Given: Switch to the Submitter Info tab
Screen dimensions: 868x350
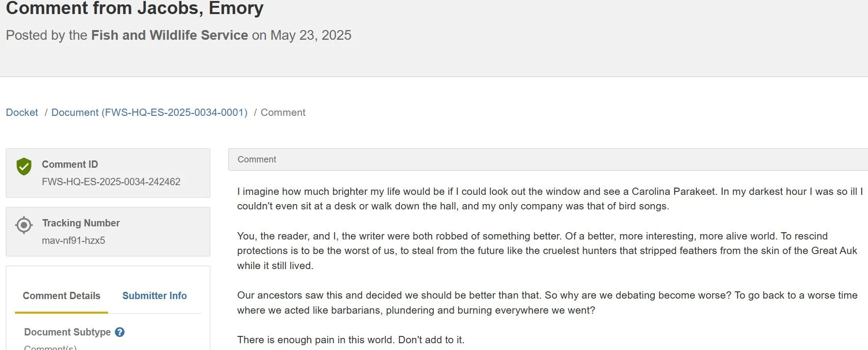Looking at the screenshot, I should pos(155,296).
